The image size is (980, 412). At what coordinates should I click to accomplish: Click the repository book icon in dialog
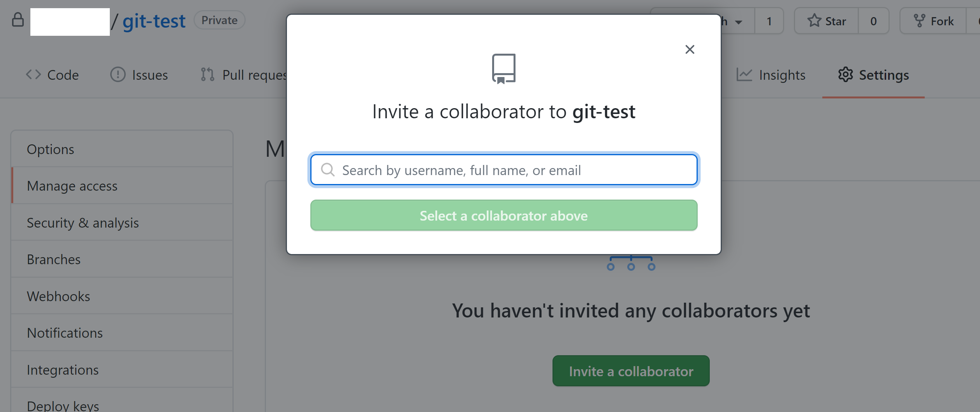click(503, 68)
